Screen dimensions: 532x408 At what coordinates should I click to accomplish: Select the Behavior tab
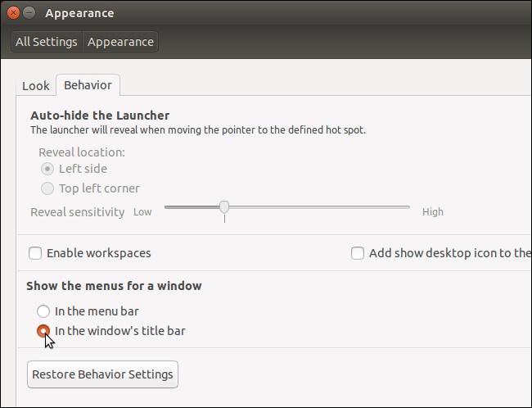coord(88,85)
